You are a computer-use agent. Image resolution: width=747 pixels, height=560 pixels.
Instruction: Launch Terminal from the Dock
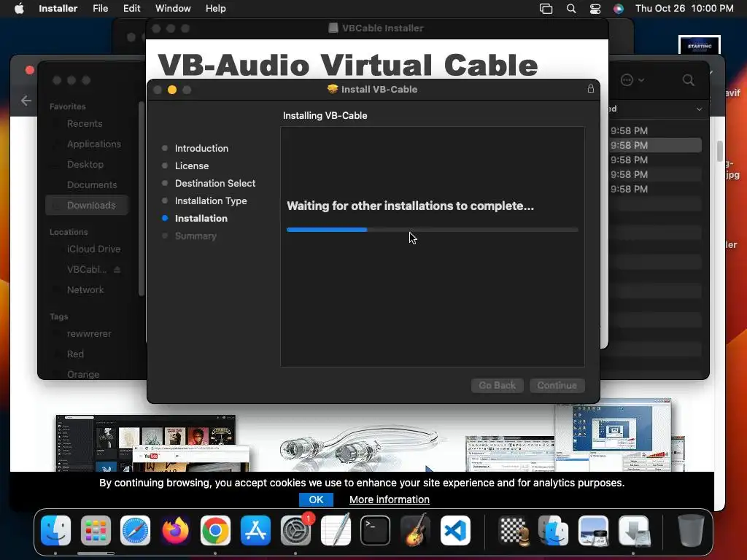376,530
